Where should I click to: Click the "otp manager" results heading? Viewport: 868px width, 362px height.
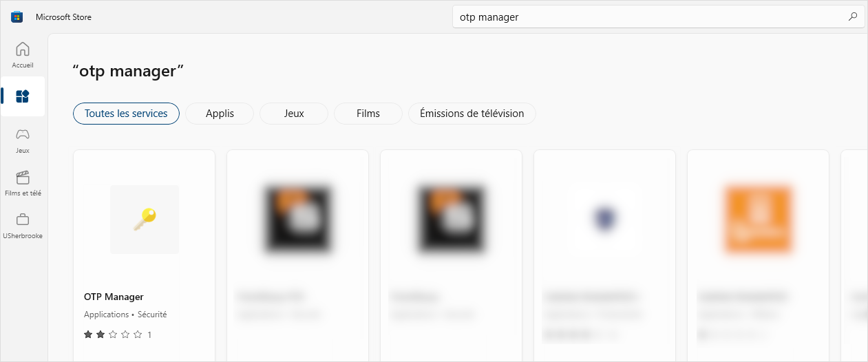click(x=128, y=71)
